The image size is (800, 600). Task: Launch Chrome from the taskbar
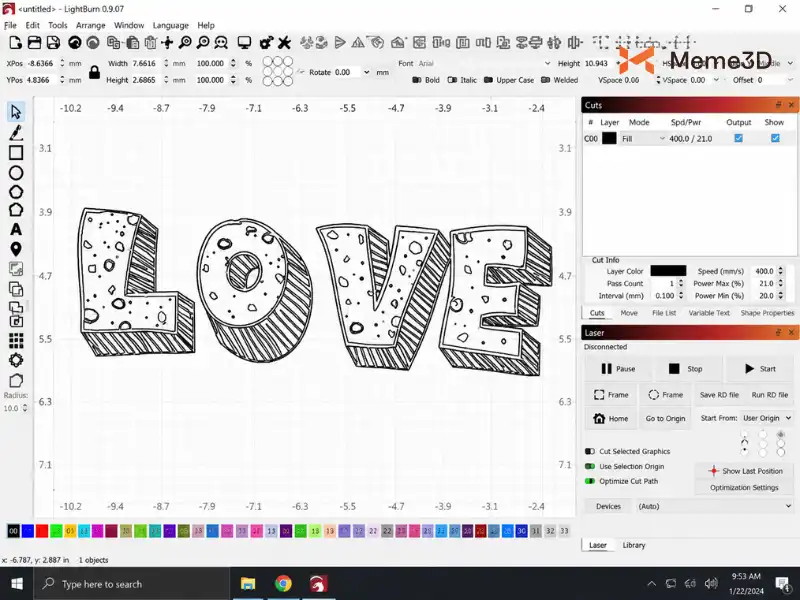[x=283, y=584]
